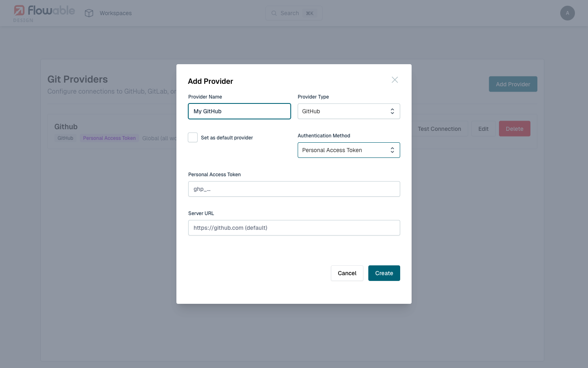Click the Server URL input field
This screenshot has height=368, width=588.
click(294, 228)
